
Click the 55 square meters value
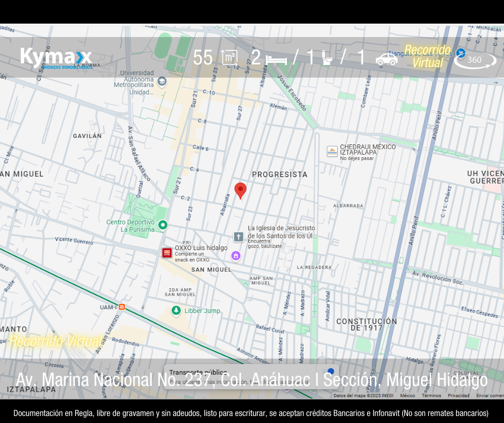pyautogui.click(x=203, y=58)
